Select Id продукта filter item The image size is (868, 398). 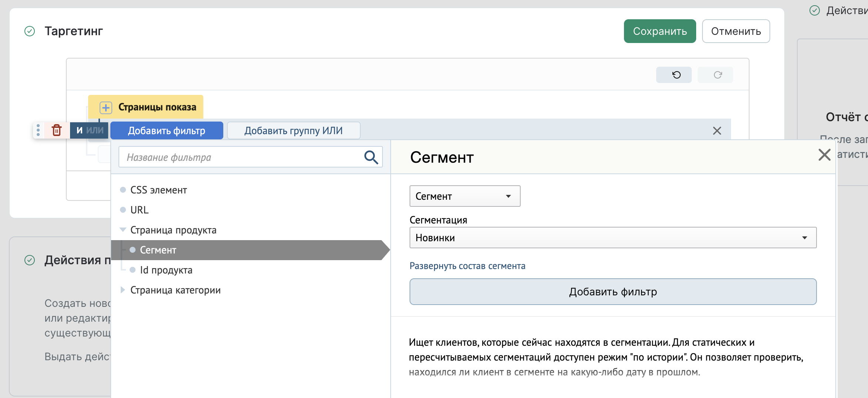(x=166, y=270)
